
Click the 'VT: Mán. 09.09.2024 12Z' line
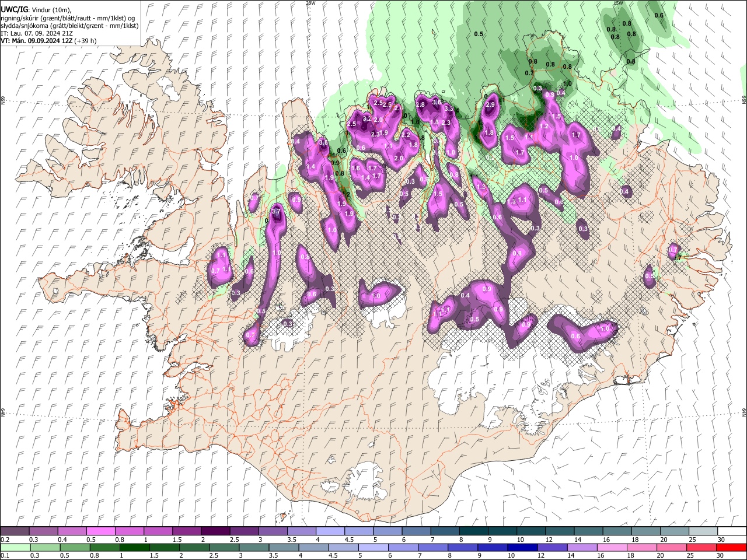click(37, 41)
